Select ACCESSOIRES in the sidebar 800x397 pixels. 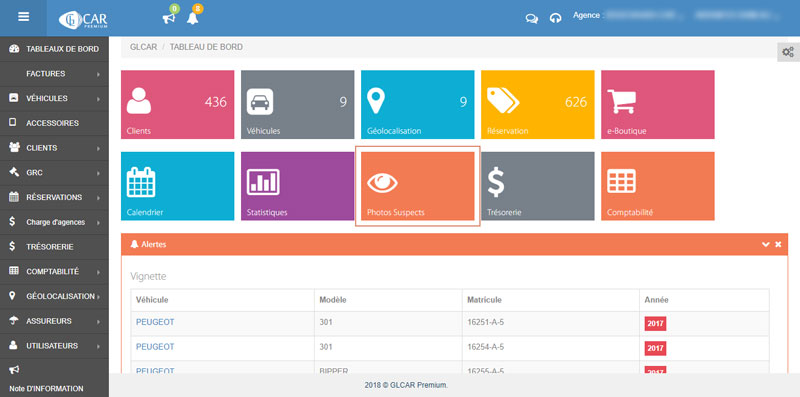point(54,123)
